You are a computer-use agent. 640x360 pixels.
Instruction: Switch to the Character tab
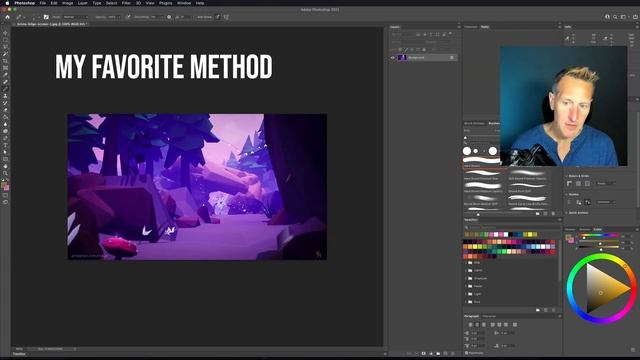pos(489,316)
